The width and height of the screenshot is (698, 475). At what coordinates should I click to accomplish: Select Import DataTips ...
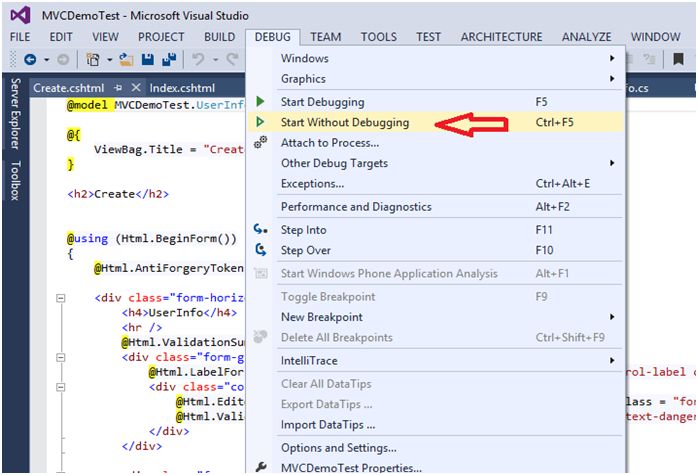point(435,425)
